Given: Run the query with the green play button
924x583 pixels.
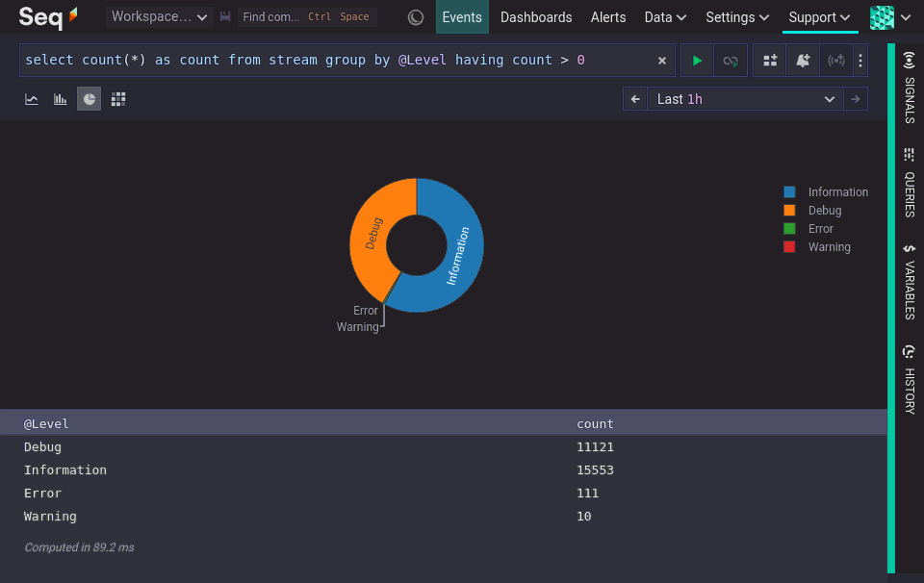Looking at the screenshot, I should 697,60.
